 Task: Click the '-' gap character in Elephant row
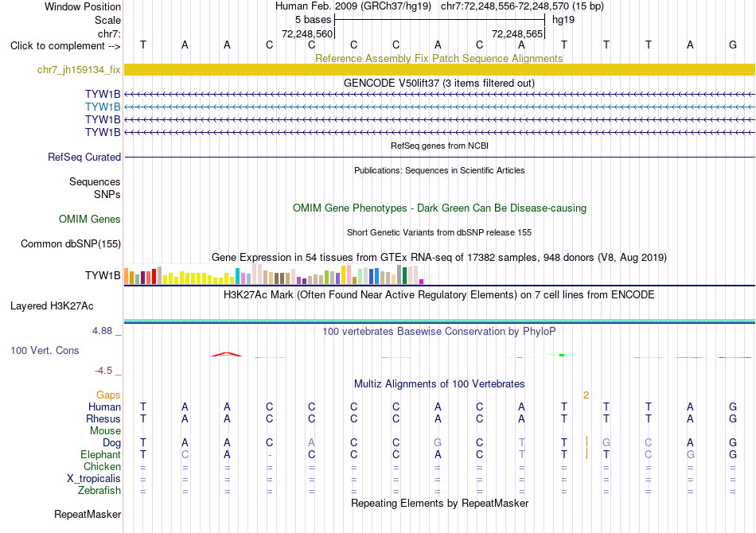[270, 455]
